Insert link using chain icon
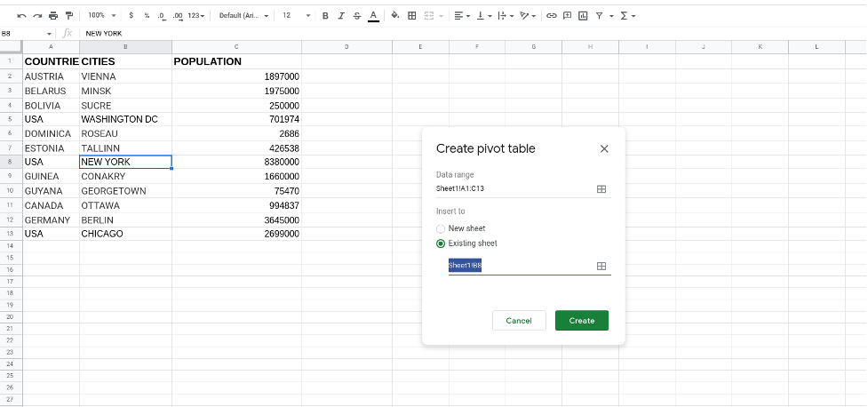 coord(552,16)
